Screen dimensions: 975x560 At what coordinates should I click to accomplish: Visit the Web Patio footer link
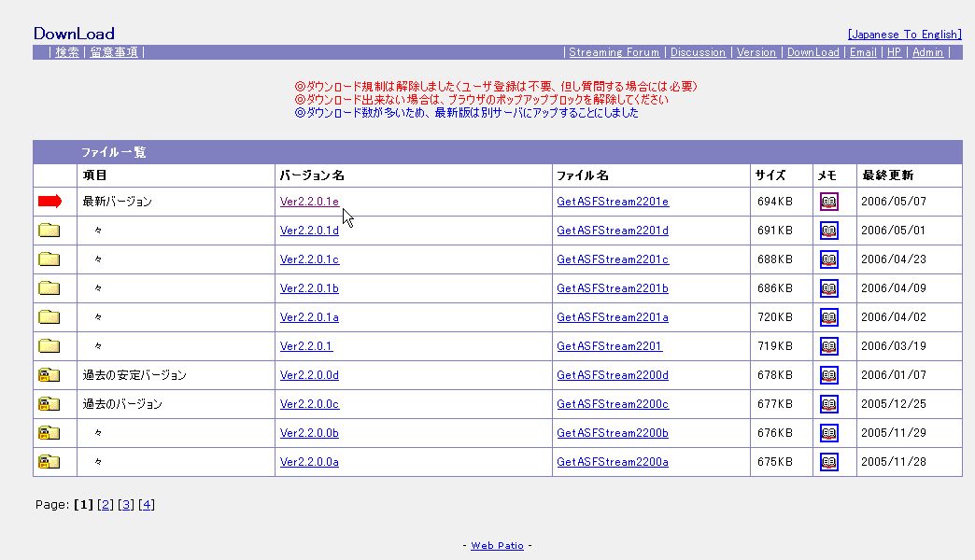497,545
